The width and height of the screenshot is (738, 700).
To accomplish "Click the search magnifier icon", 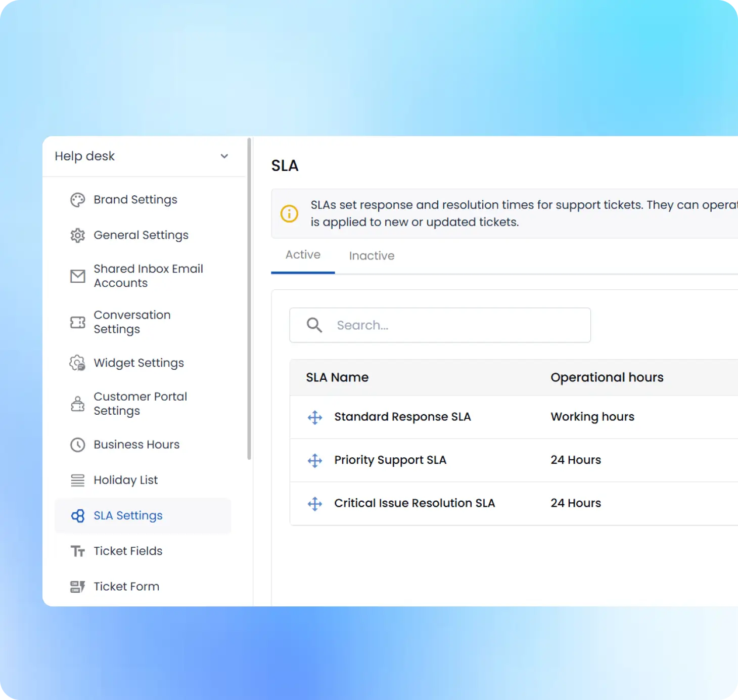I will point(314,325).
